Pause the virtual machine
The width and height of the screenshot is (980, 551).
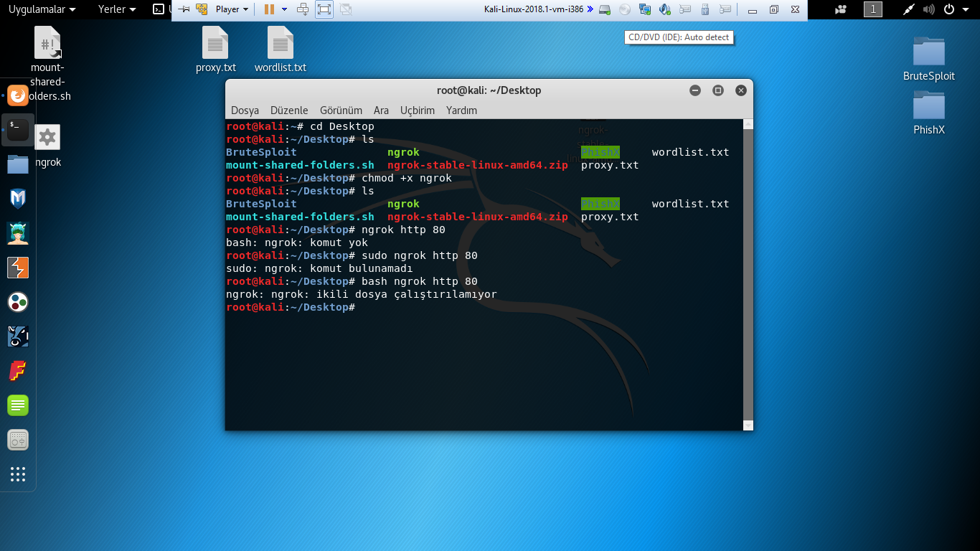[269, 9]
